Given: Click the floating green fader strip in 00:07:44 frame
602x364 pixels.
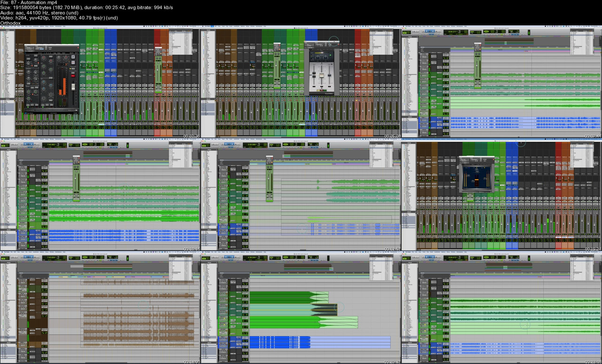Looking at the screenshot, I should tap(477, 65).
